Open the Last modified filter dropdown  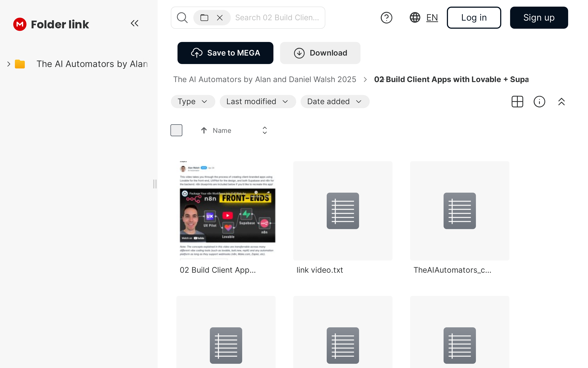tap(258, 102)
